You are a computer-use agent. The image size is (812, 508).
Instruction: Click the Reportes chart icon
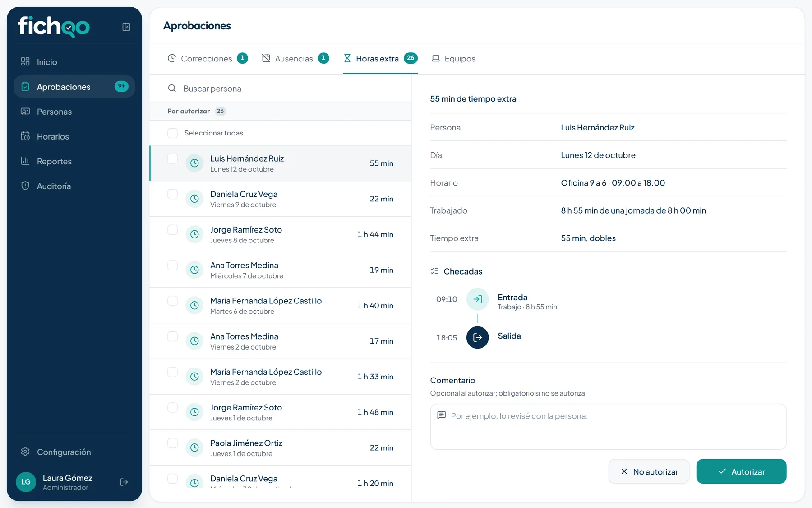(25, 161)
